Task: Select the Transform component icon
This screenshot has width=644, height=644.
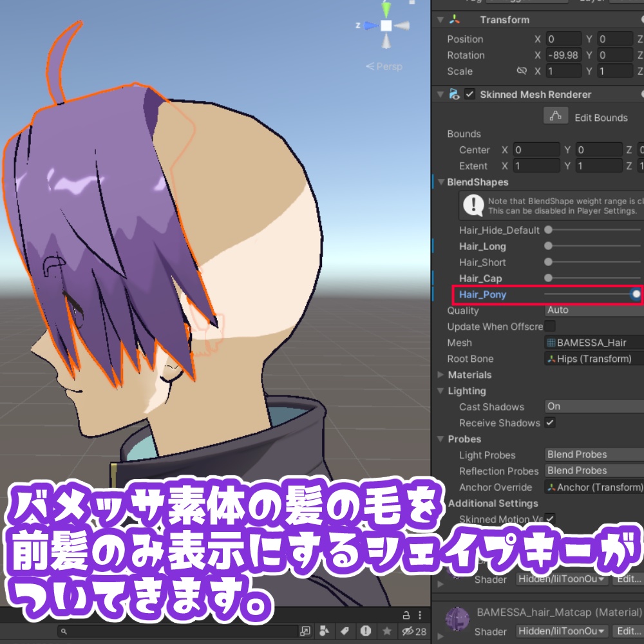Action: pos(453,19)
